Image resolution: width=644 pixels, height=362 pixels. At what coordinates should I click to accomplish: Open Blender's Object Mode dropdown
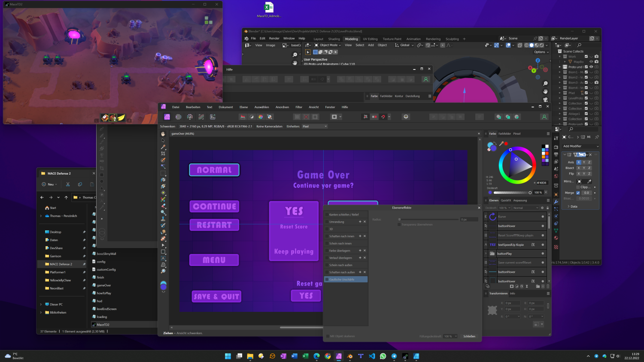pos(328,45)
